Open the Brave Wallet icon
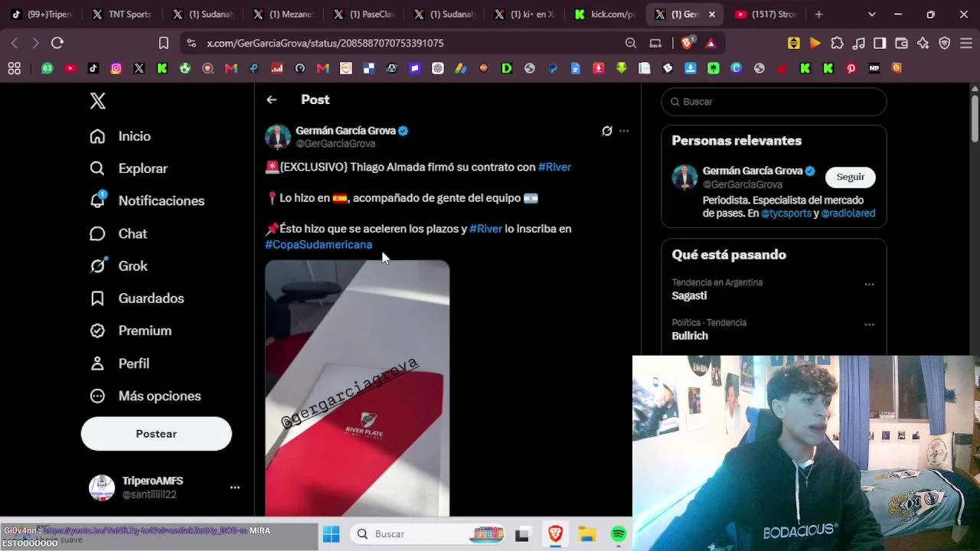 (901, 44)
